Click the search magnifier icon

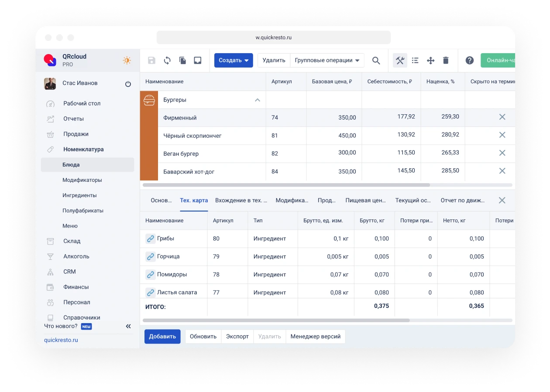(x=376, y=61)
